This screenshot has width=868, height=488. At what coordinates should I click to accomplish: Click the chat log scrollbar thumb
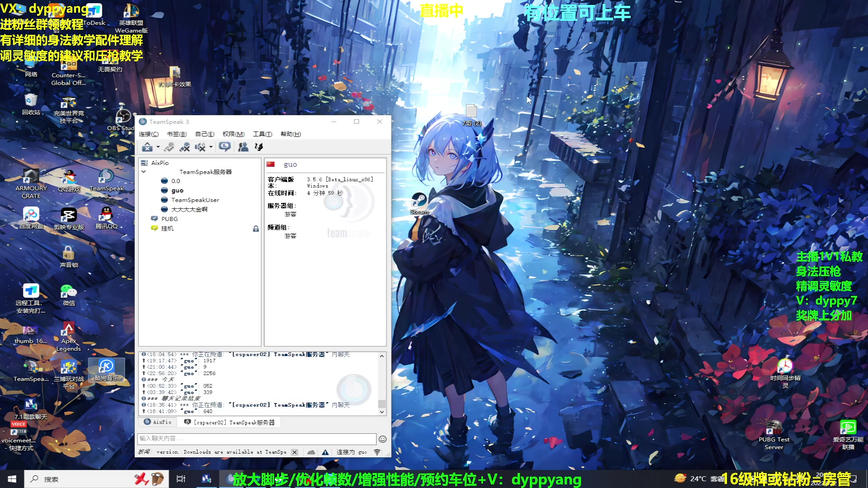(x=382, y=404)
